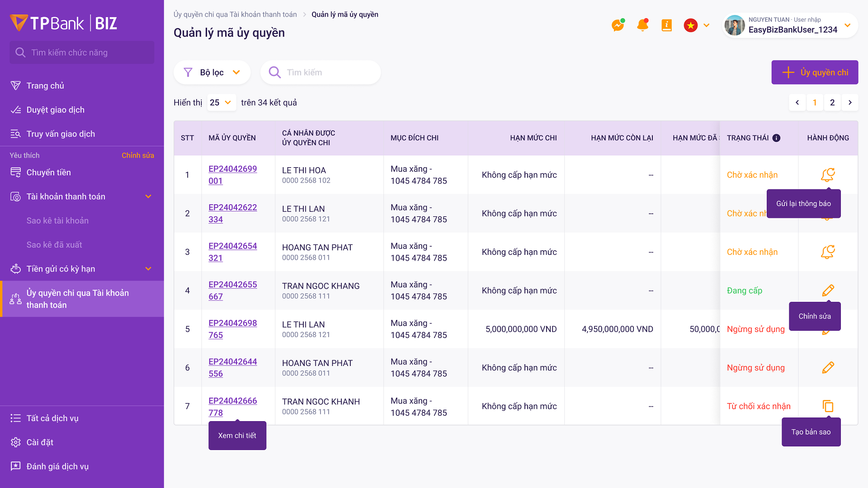Resend notification for LE THI HOA row
Screen dimensions: 868x488
click(828, 174)
